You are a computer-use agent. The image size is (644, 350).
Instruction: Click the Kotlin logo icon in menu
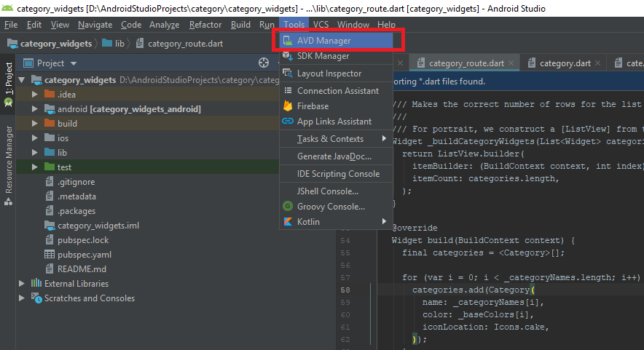(287, 222)
